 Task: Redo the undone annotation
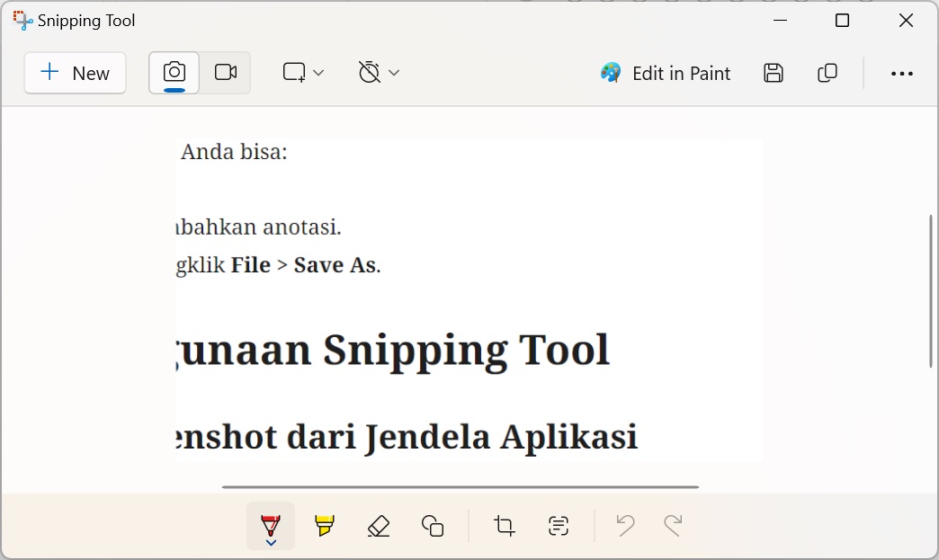tap(673, 526)
